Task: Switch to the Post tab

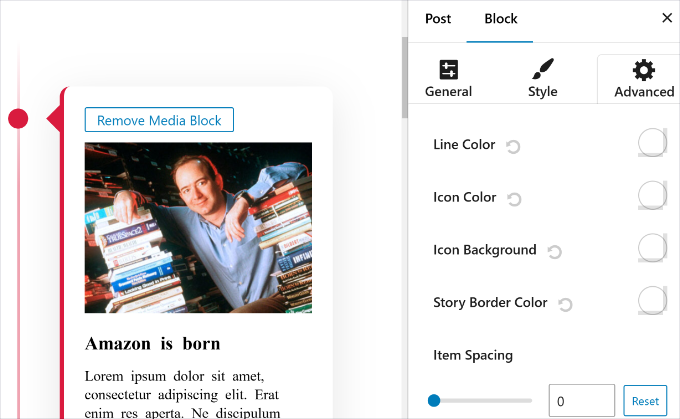Action: (438, 18)
